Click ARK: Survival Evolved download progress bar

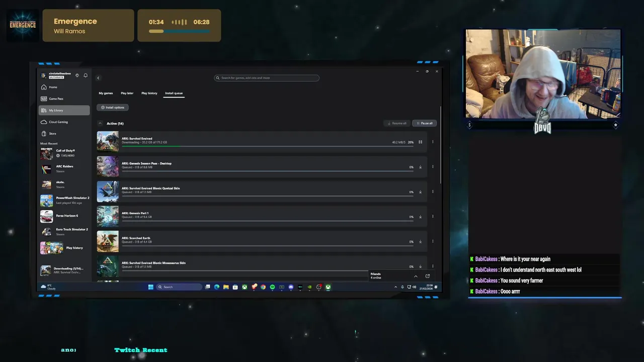(x=267, y=146)
